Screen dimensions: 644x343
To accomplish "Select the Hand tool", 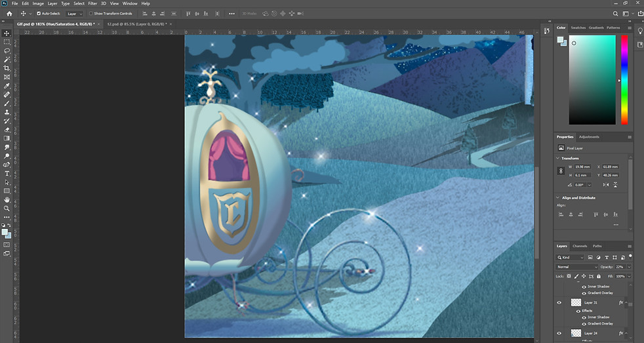I will [x=7, y=199].
